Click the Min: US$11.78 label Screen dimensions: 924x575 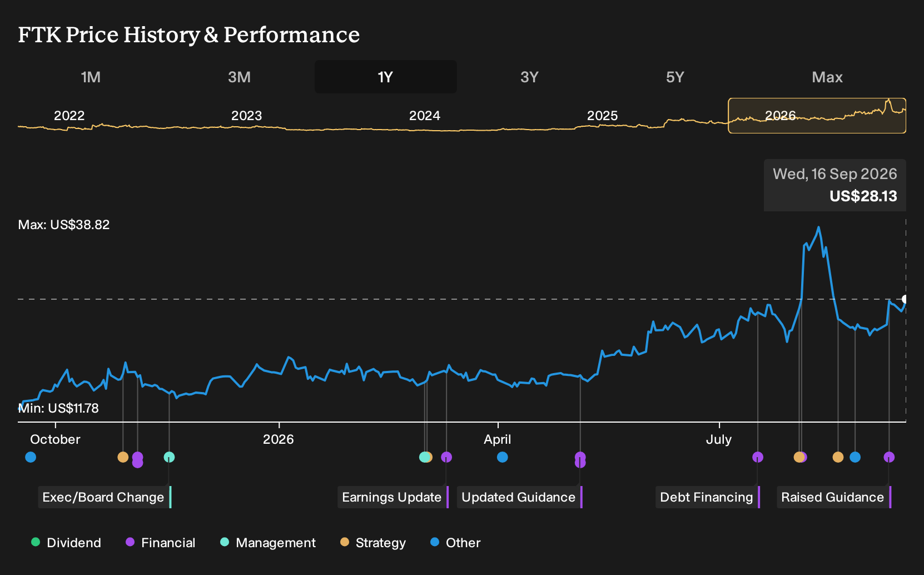point(58,408)
